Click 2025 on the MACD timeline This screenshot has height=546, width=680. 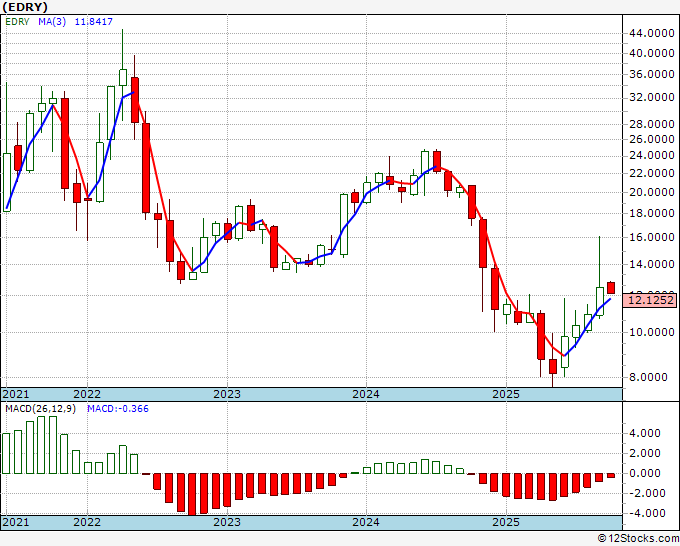pyautogui.click(x=506, y=522)
